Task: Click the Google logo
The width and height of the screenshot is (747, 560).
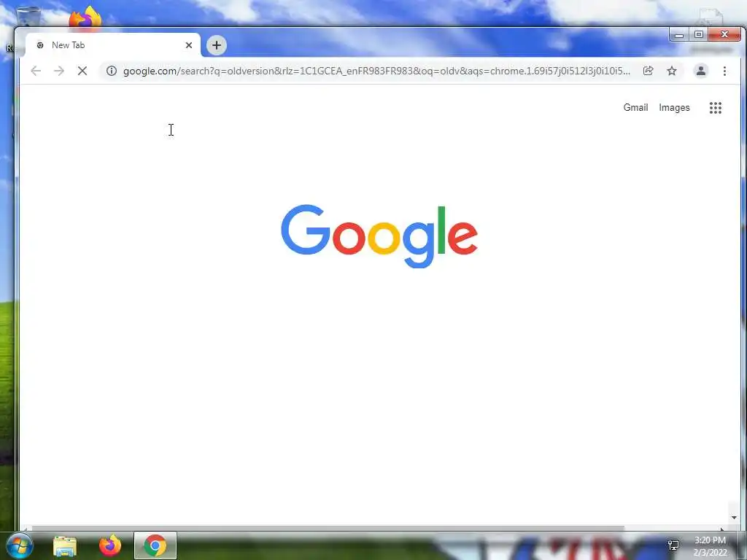Action: 379,236
